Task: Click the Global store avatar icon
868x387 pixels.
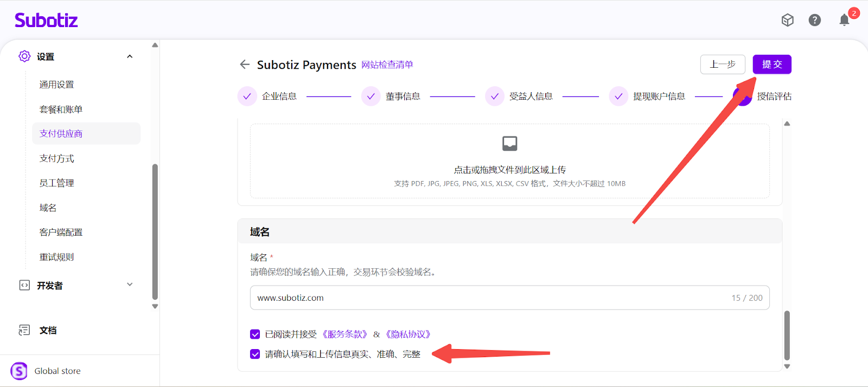Action: (x=19, y=371)
